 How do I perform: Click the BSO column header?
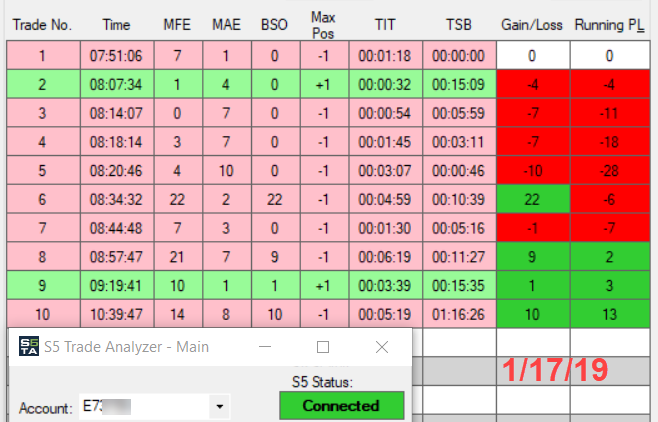point(274,25)
